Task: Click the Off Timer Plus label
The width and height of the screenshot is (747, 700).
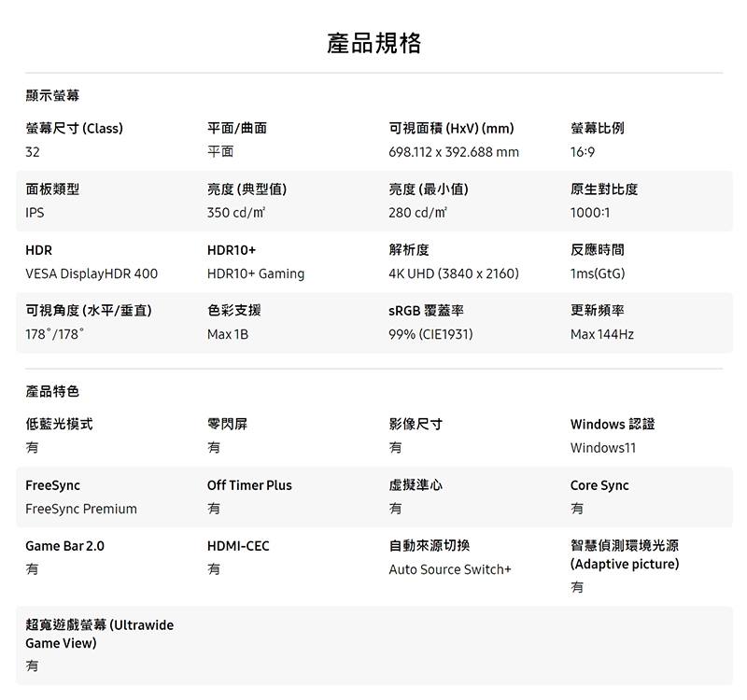Action: coord(249,485)
